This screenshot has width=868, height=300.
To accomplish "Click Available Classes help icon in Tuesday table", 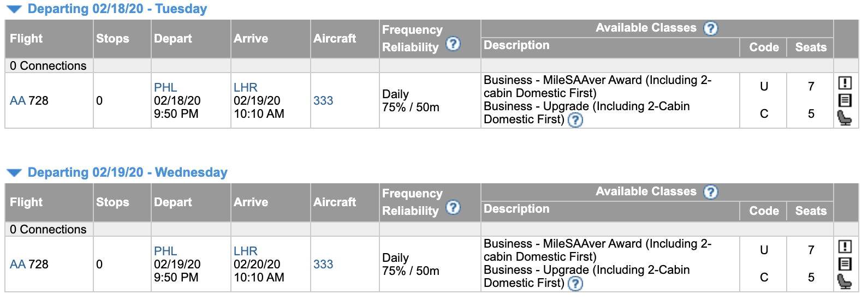I will (710, 28).
